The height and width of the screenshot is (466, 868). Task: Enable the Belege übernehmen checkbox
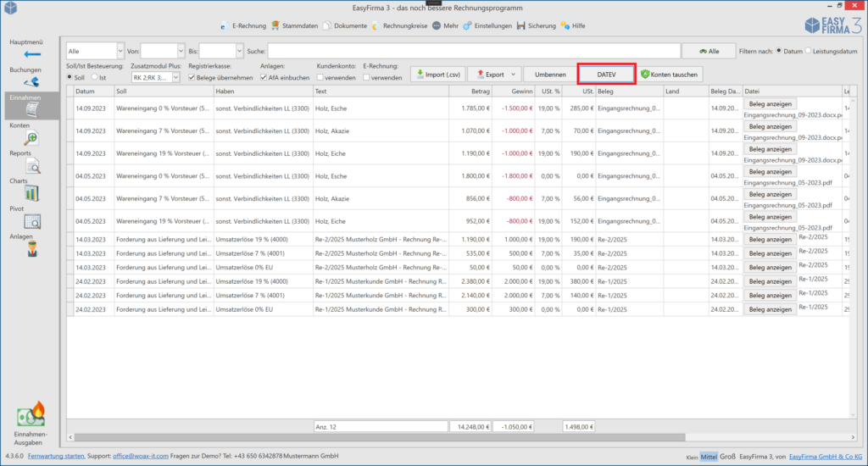pyautogui.click(x=192, y=77)
